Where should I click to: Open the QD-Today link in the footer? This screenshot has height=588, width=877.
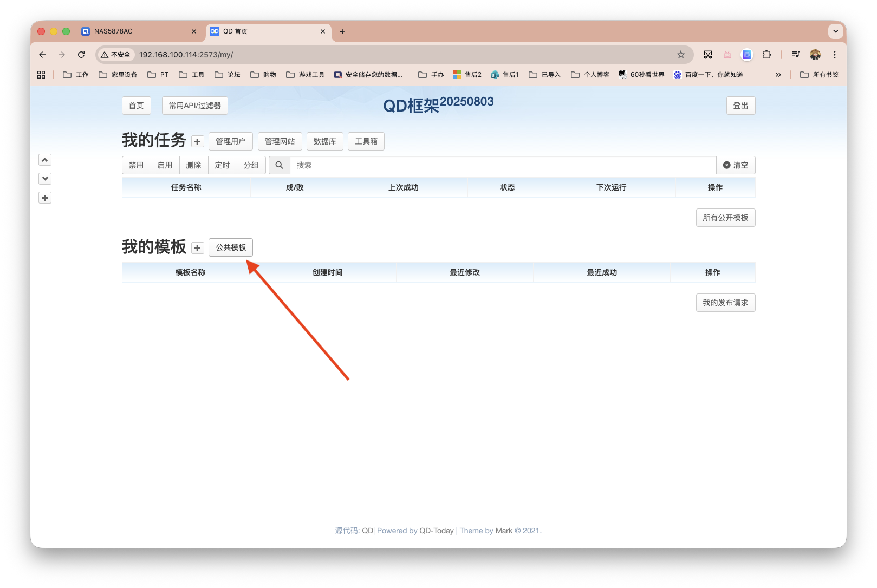tap(437, 531)
